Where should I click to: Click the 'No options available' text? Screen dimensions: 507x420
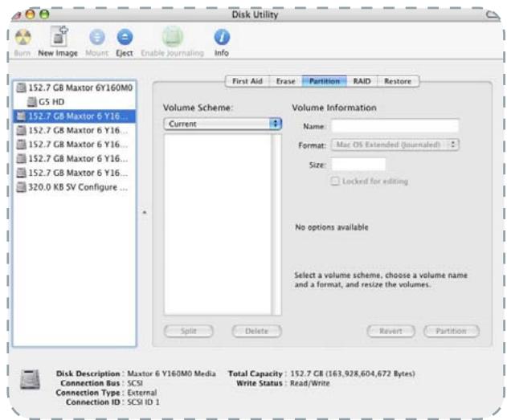click(x=332, y=227)
